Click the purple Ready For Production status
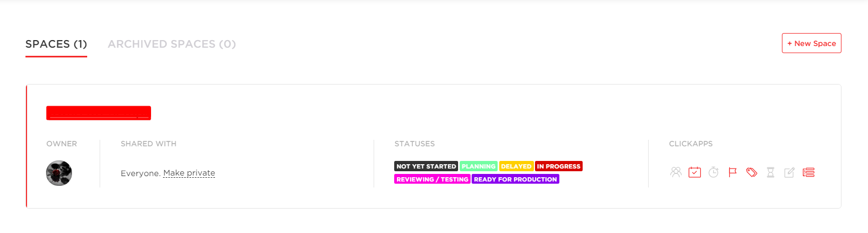 [x=515, y=179]
